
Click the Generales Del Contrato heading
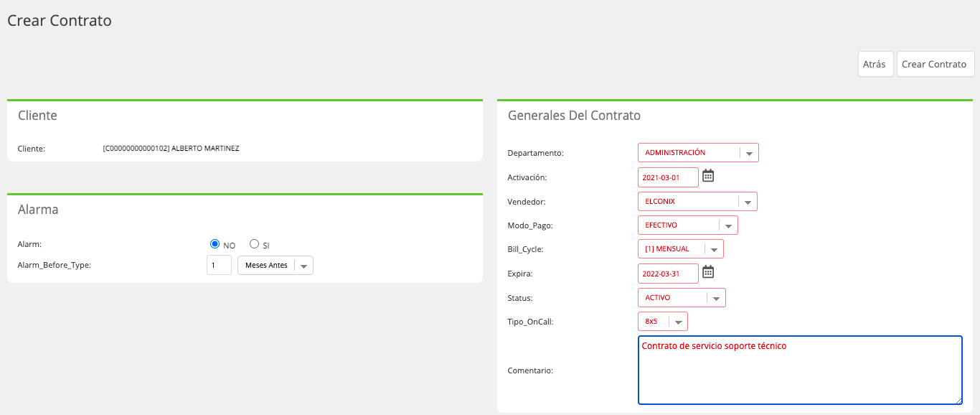click(574, 116)
